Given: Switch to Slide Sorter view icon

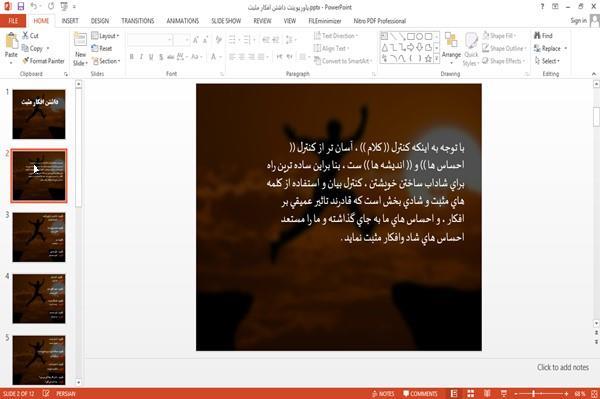Looking at the screenshot, I should (470, 394).
